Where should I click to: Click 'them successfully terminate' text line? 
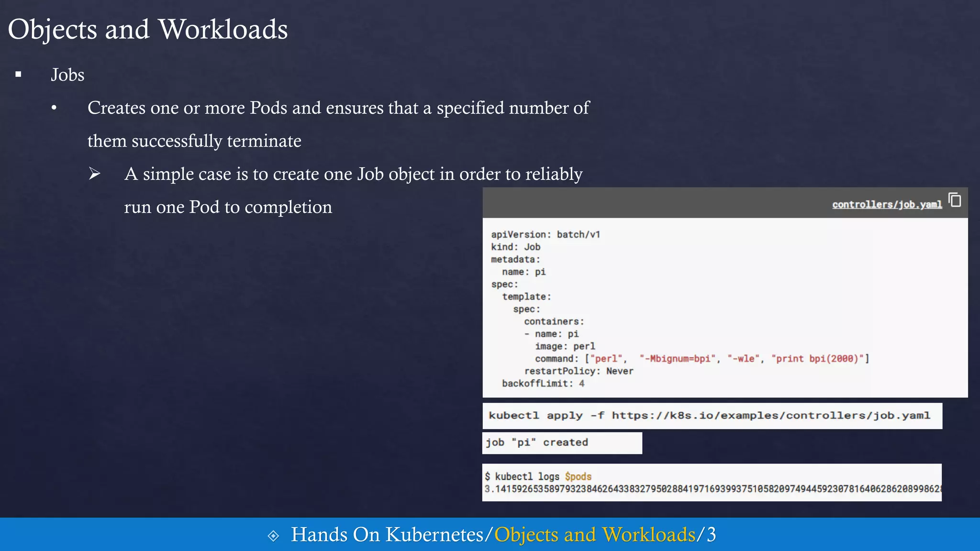[194, 141]
